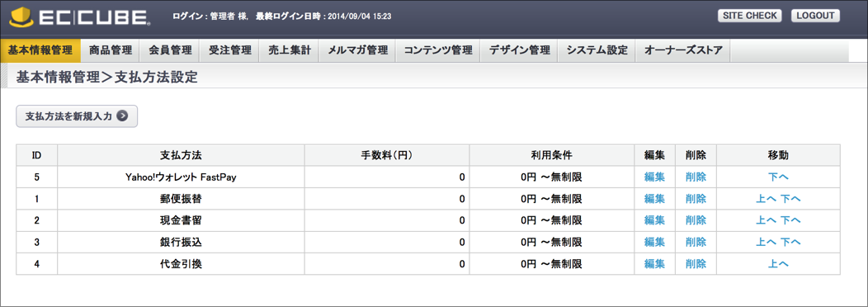Image resolution: width=868 pixels, height=307 pixels.
Task: Move 現金書留 up with 上へ
Action: coord(767,220)
